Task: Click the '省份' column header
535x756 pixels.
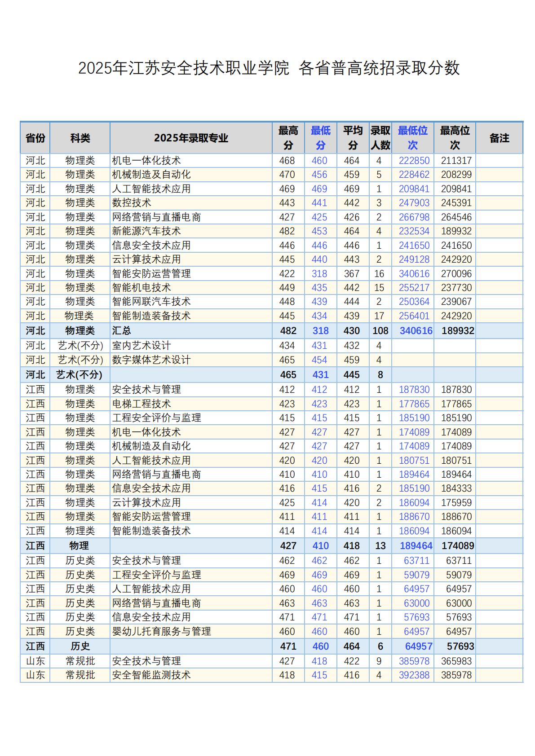Action: point(35,138)
